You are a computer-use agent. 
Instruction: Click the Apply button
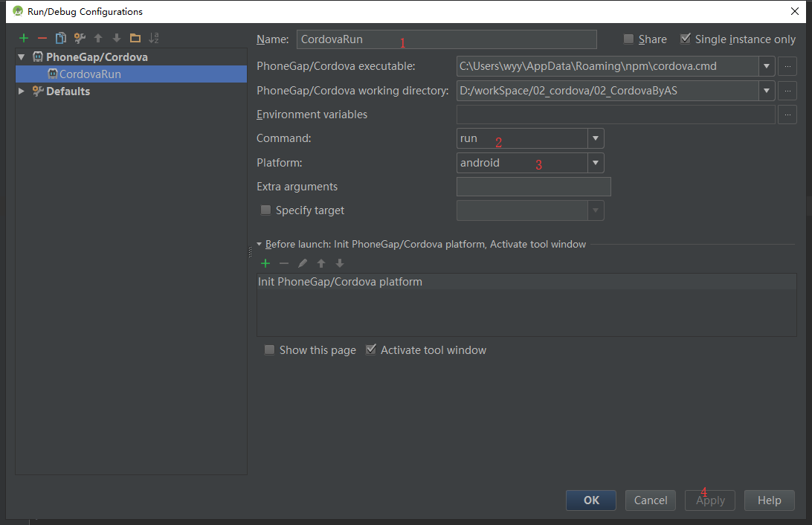[x=710, y=500]
